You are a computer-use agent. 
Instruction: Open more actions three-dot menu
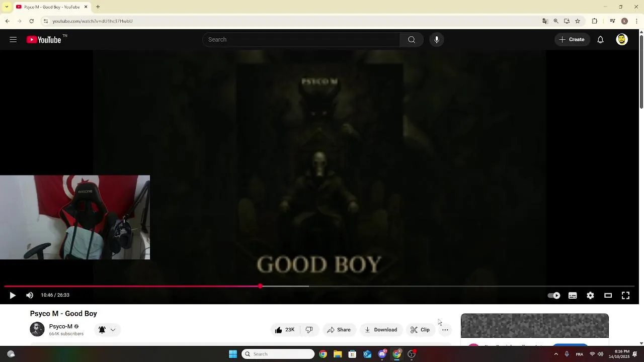pos(445,330)
